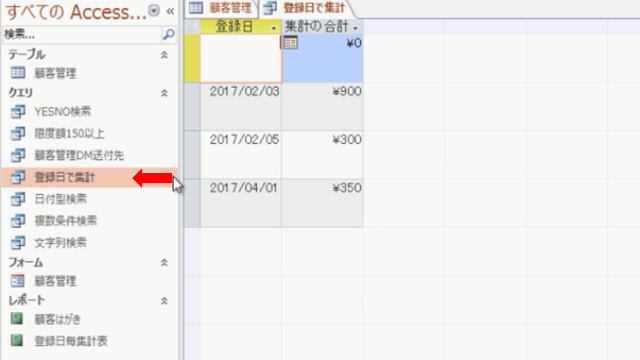Select the row for 2017/02/03 via row selector
The height and width of the screenshot is (360, 640).
pyautogui.click(x=192, y=107)
